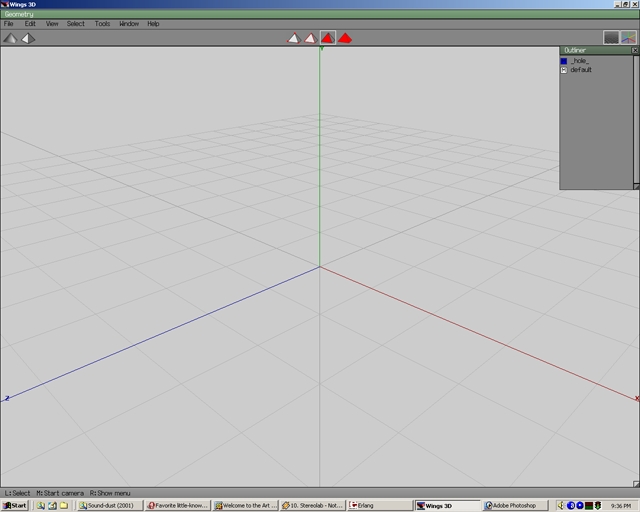Toggle axes display icon
The width and height of the screenshot is (640, 512).
coord(629,38)
